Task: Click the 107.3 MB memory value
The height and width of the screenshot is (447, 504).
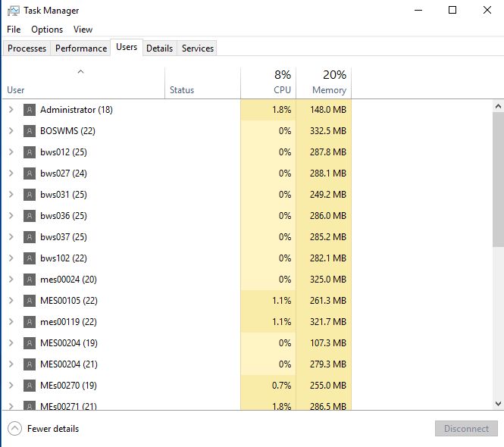Action: [x=328, y=343]
